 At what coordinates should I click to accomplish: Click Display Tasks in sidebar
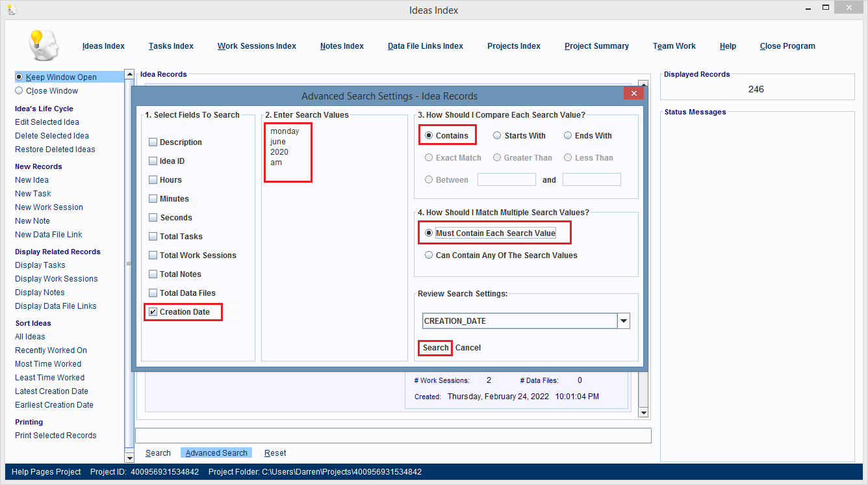pos(40,265)
